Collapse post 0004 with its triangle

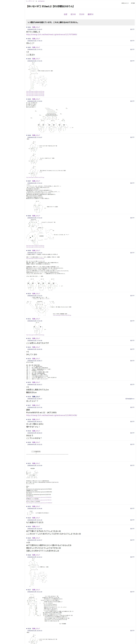27,59
